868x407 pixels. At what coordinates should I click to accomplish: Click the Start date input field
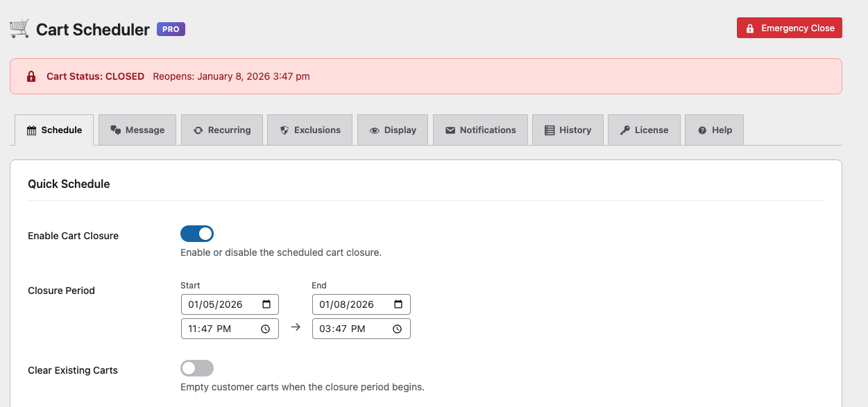pyautogui.click(x=219, y=304)
